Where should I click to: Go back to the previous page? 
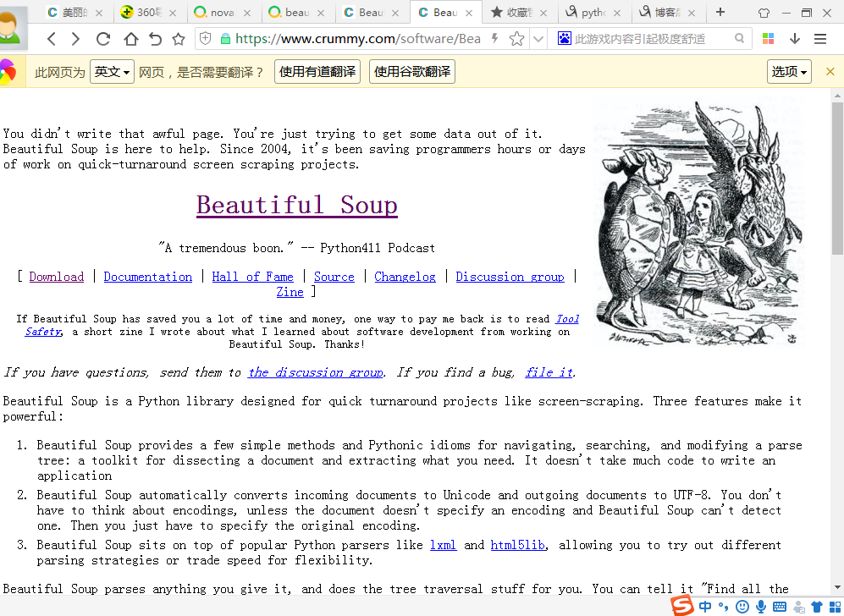tap(52, 39)
